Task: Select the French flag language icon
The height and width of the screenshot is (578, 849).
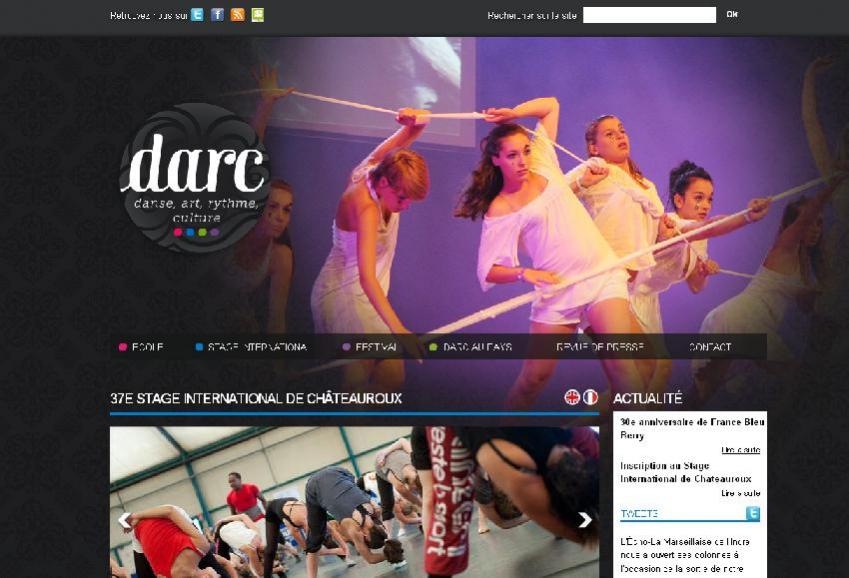Action: [x=590, y=397]
